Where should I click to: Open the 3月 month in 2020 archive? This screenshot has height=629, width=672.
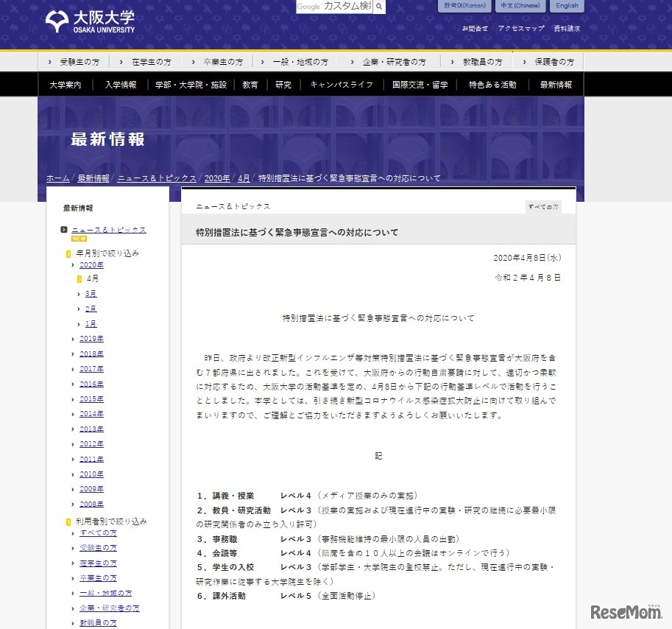click(x=91, y=294)
